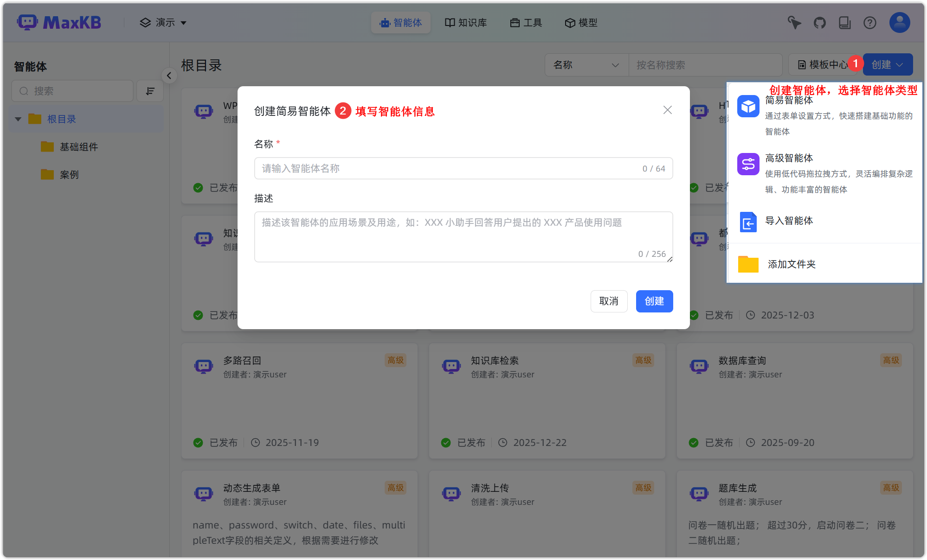Select the 案例 folder in tree

[x=69, y=175]
